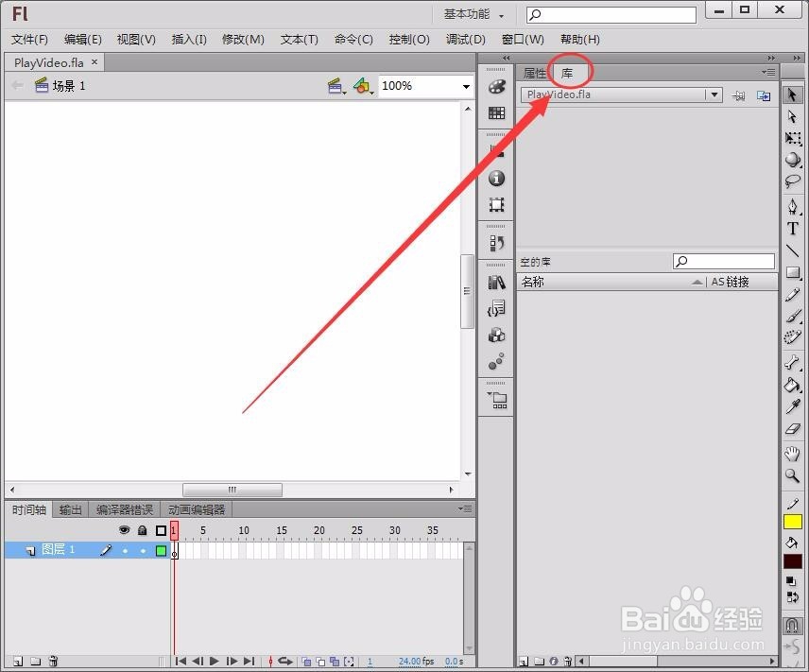
Task: Toggle Snap to Objects magnet
Action: (x=793, y=625)
